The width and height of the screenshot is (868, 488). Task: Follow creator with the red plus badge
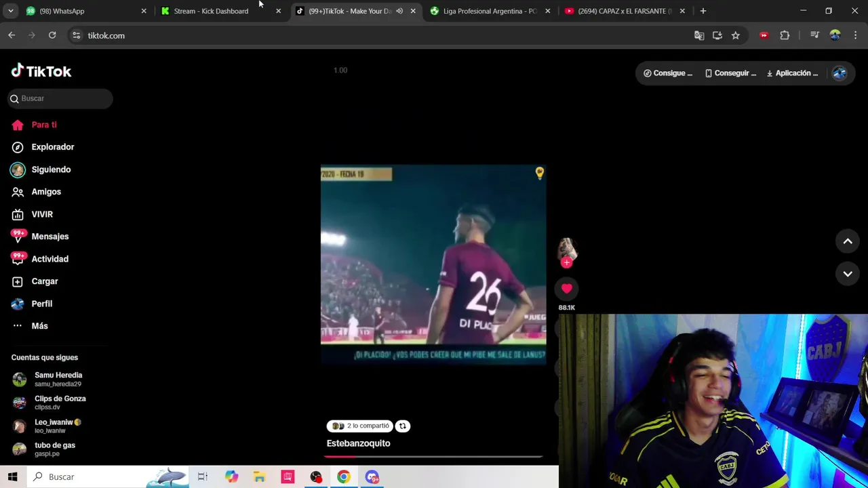[567, 262]
